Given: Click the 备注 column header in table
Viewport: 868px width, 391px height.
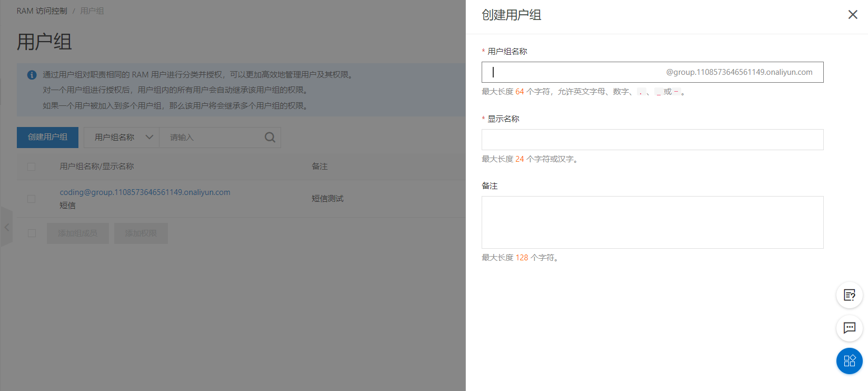Looking at the screenshot, I should pyautogui.click(x=320, y=167).
